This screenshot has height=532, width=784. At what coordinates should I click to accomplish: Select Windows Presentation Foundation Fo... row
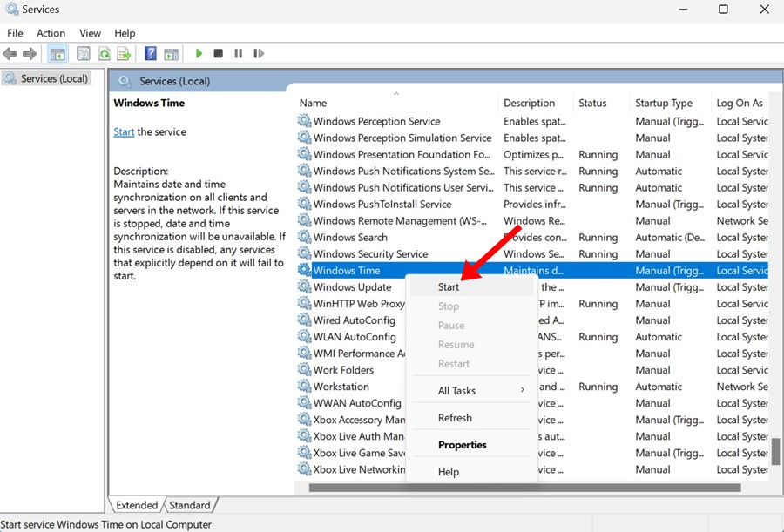(x=532, y=154)
